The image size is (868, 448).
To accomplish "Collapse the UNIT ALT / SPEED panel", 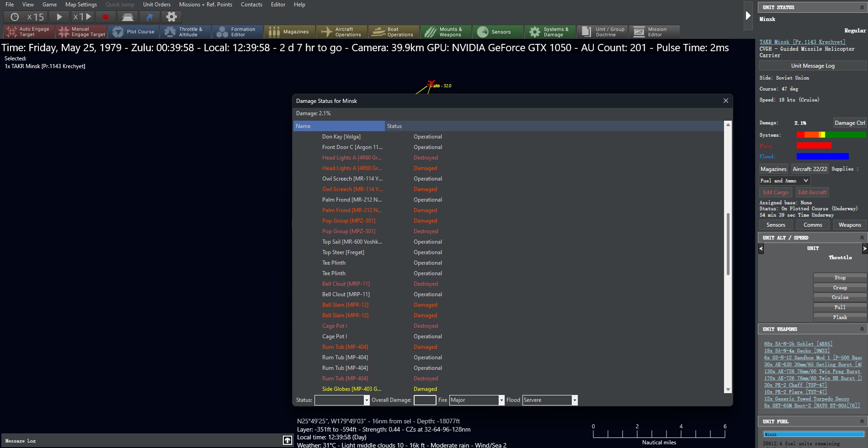I will [862, 238].
